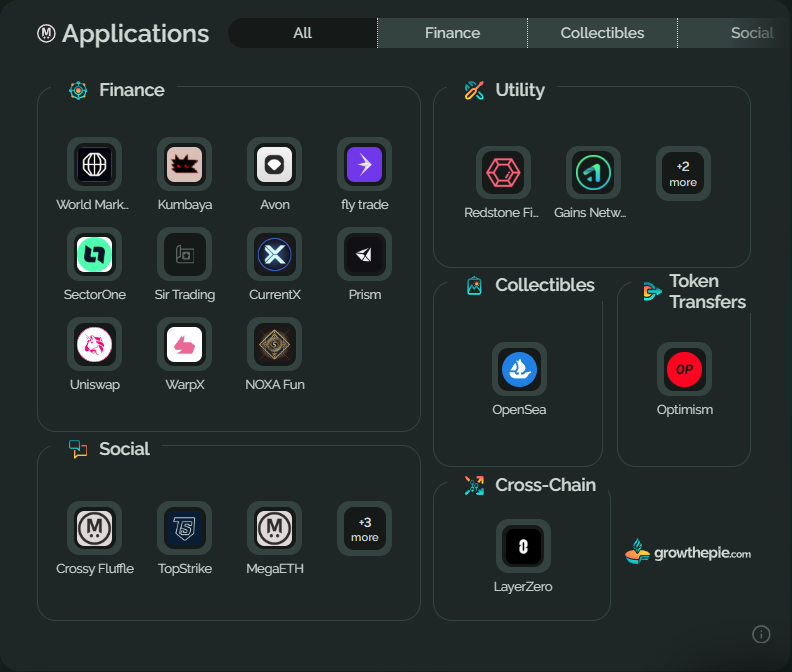Open the World Markets app icon
This screenshot has width=792, height=672.
point(94,164)
